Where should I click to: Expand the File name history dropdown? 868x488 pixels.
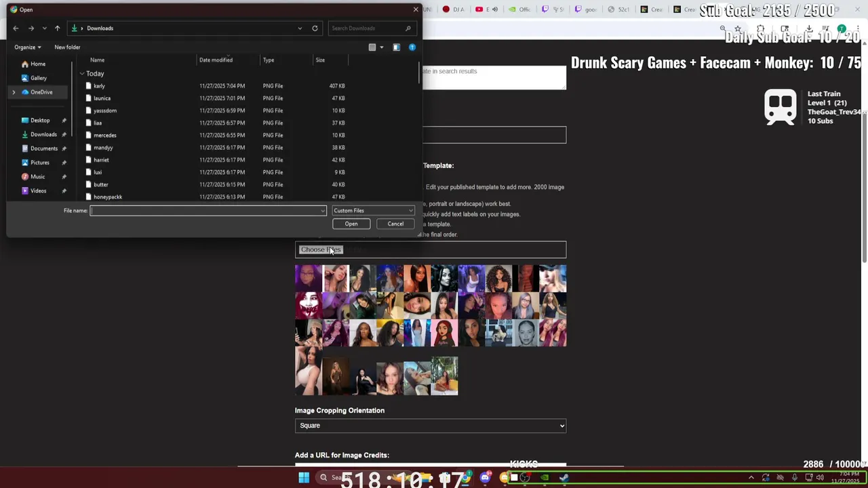pos(323,211)
